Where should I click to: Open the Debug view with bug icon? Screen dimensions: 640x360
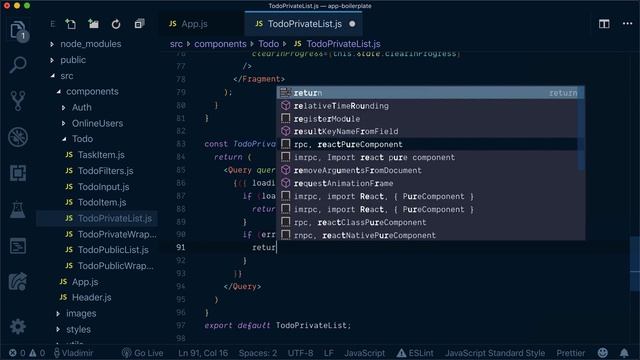coord(18,137)
